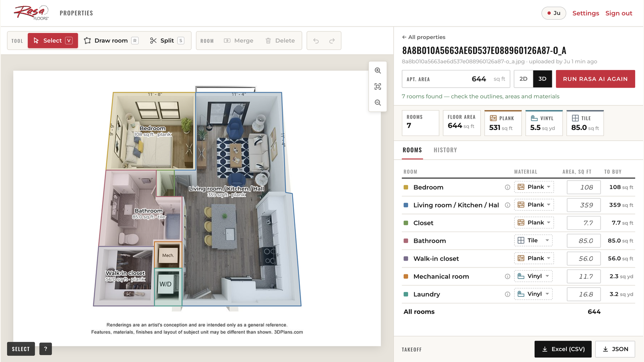Redo the last action
The height and width of the screenshot is (362, 644).
(332, 41)
